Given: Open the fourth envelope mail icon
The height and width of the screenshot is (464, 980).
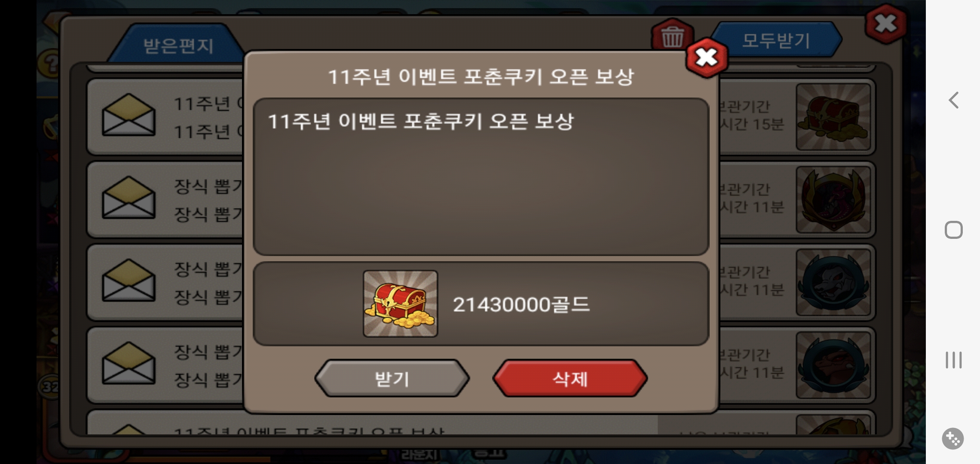Looking at the screenshot, I should pyautogui.click(x=129, y=363).
